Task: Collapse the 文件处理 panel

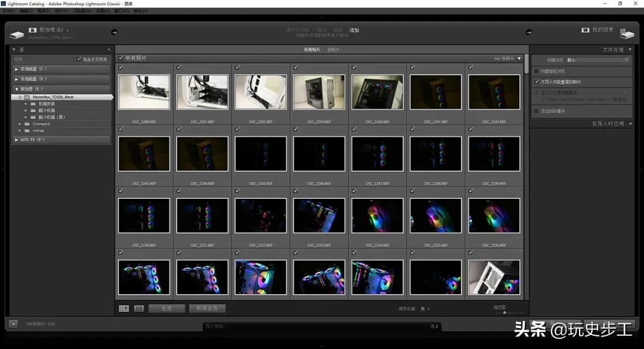Action: 630,50
